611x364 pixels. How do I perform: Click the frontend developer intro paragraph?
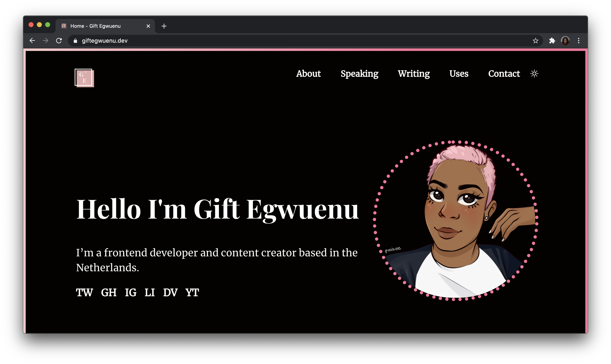217,260
